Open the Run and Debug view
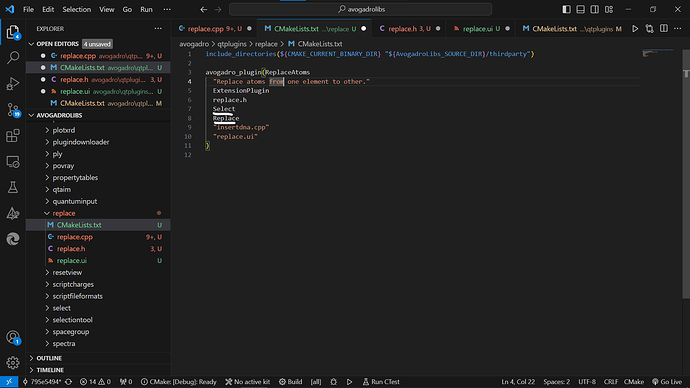 tap(13, 84)
